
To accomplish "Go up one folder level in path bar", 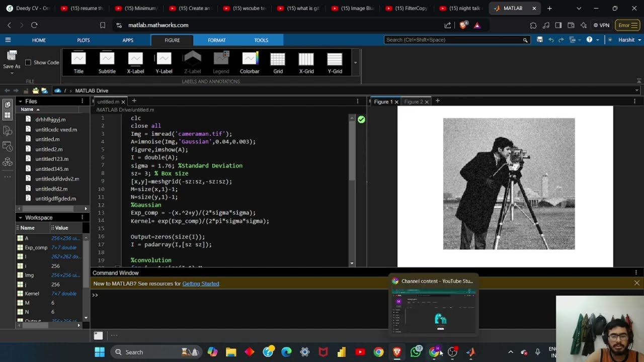I will pos(26,90).
